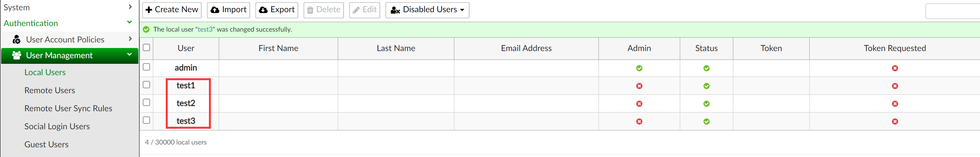
Task: Click the green Admin checkmark for admin
Action: [x=639, y=68]
